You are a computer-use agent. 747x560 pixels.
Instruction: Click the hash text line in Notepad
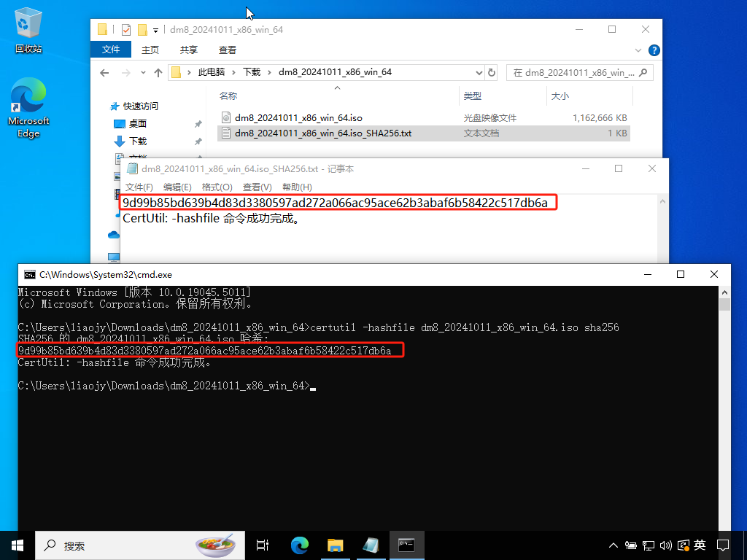pyautogui.click(x=336, y=203)
